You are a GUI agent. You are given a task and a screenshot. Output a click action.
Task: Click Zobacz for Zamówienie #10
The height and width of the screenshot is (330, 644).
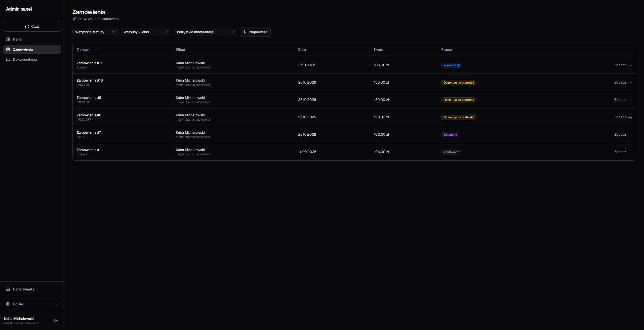pyautogui.click(x=623, y=82)
